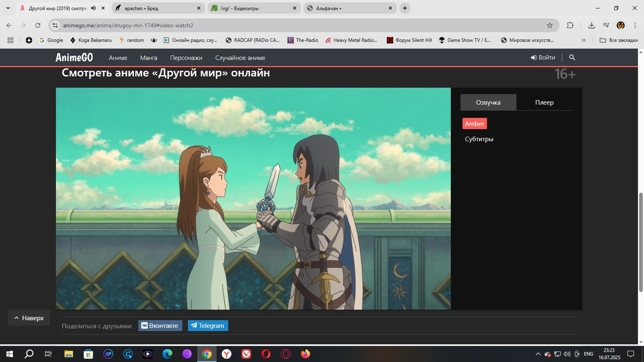This screenshot has width=644, height=362.
Task: Share via the Telegram button
Action: click(208, 325)
